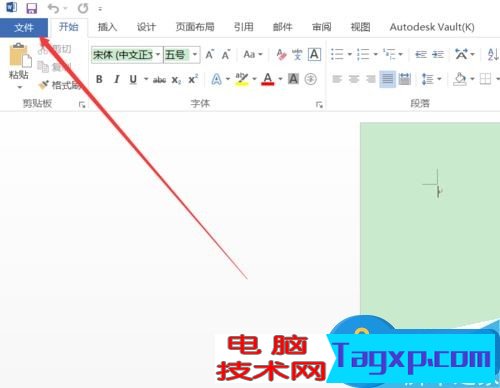Toggle Italic formatting
This screenshot has width=500, height=388.
[116, 79]
